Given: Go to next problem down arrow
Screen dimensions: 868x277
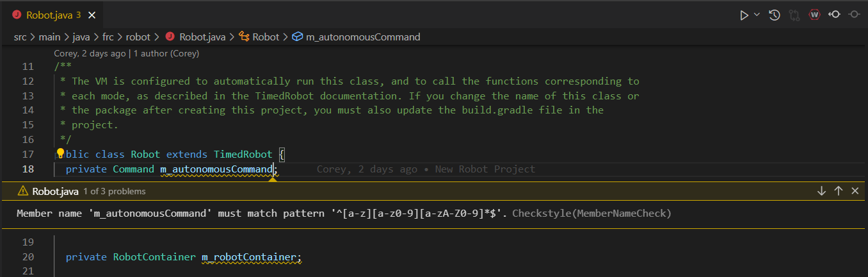Looking at the screenshot, I should pyautogui.click(x=821, y=191).
